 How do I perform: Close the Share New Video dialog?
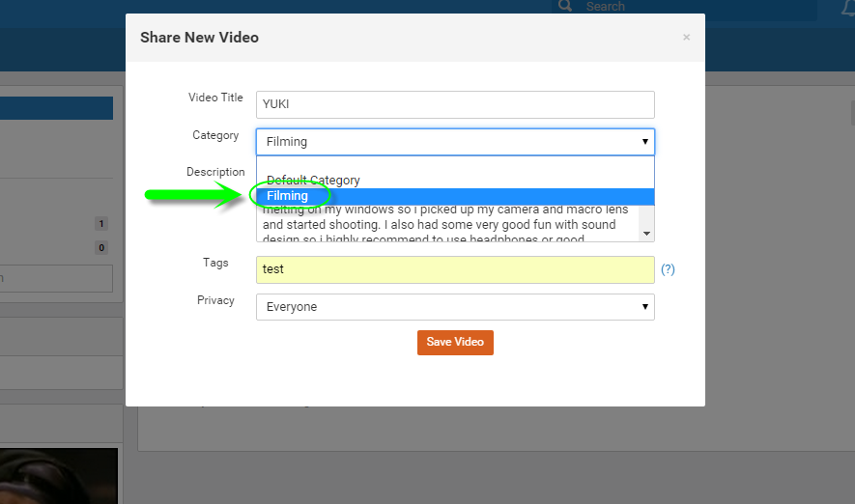click(686, 38)
